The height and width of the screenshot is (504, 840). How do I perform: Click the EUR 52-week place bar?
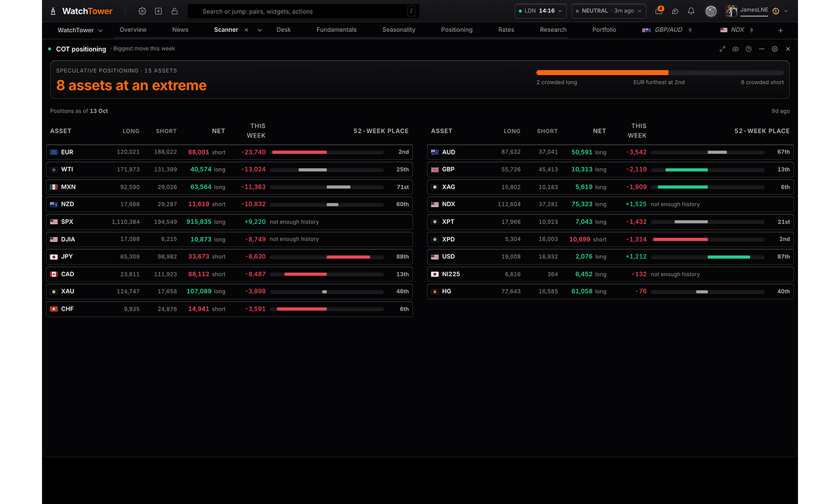point(328,152)
